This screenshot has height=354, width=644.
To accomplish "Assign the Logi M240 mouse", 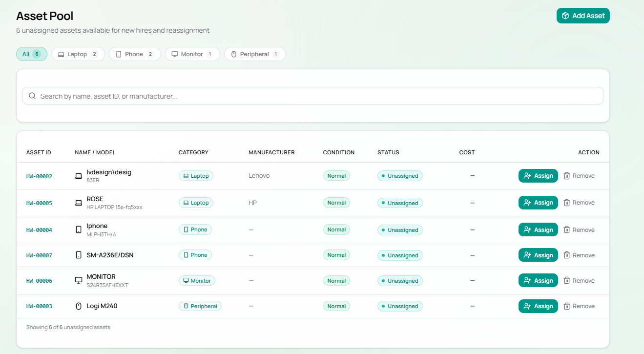I will (538, 306).
